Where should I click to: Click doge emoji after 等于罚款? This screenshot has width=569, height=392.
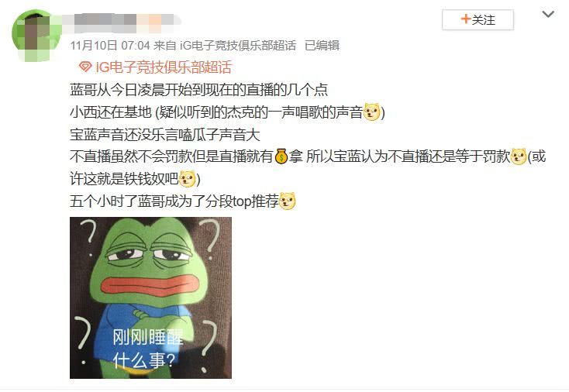point(518,156)
